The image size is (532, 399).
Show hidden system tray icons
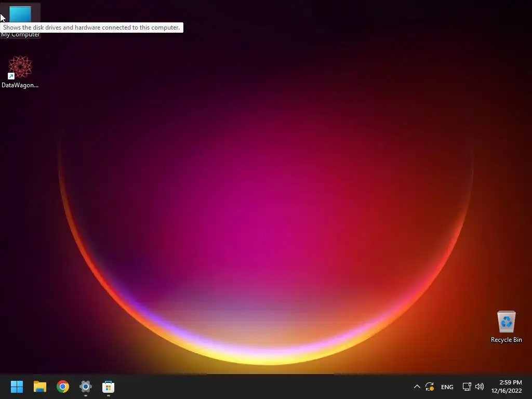(417, 387)
